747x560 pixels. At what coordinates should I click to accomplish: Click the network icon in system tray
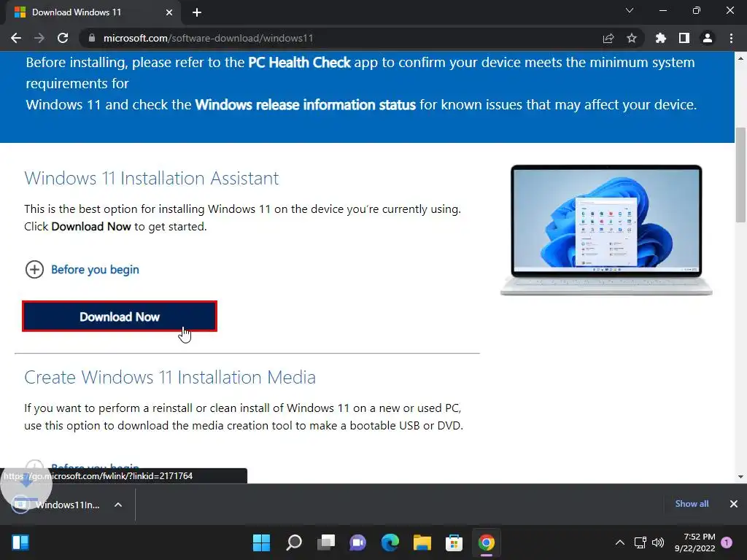[640, 542]
